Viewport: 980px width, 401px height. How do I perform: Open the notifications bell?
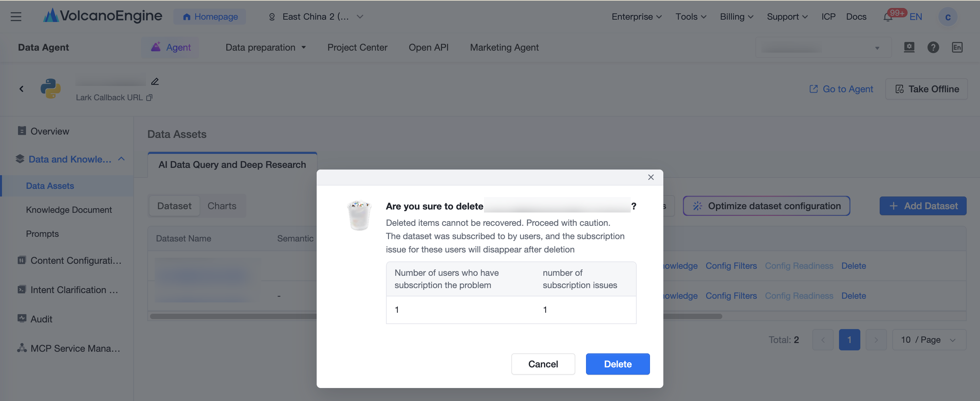point(888,17)
